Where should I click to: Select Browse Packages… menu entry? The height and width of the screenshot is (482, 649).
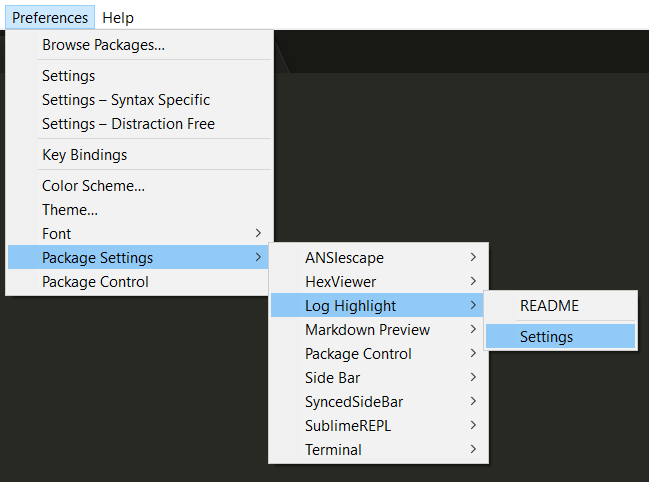[139, 45]
